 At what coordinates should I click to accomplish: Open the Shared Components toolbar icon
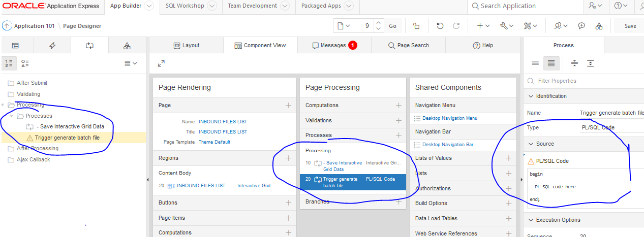point(599,26)
